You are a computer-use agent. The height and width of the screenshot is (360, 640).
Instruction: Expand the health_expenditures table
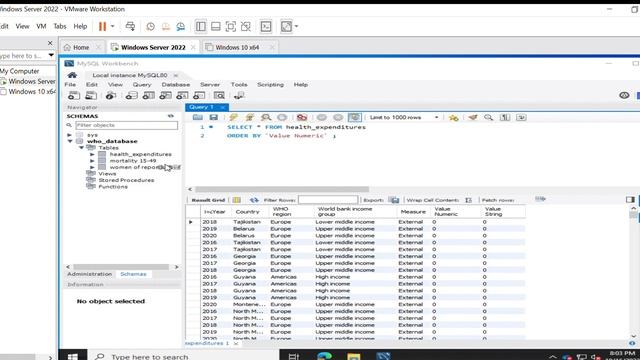pyautogui.click(x=92, y=154)
